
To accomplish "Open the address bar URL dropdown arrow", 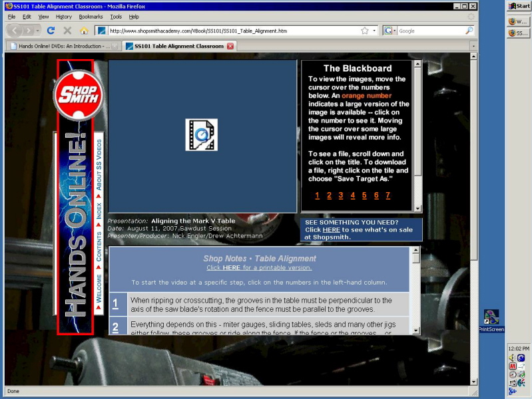I will click(374, 31).
